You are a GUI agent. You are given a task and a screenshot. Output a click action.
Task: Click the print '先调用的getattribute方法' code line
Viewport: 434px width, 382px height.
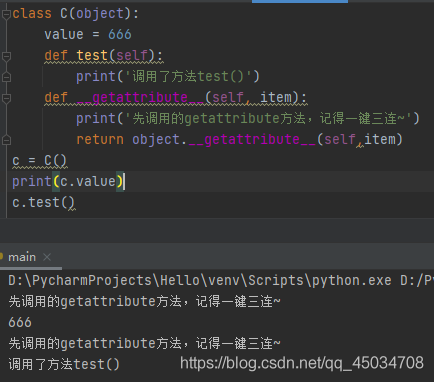(248, 118)
